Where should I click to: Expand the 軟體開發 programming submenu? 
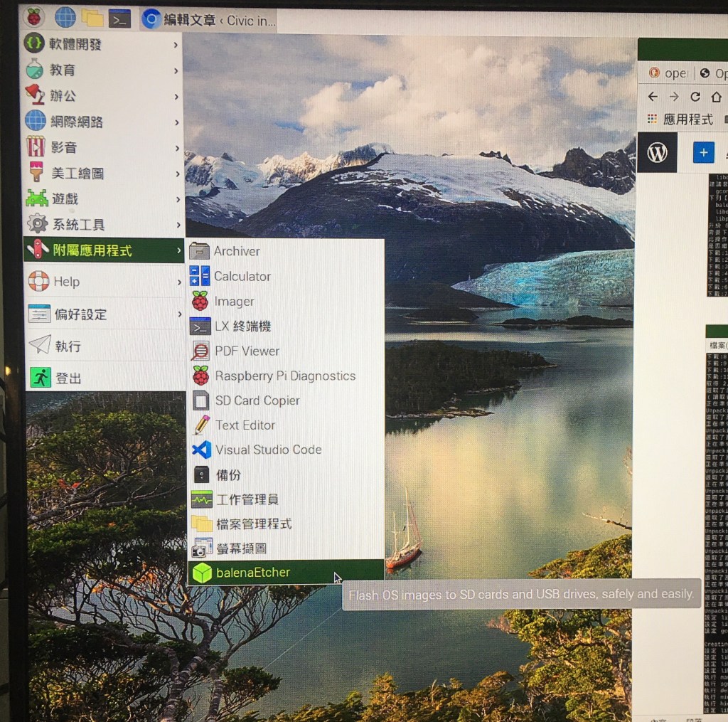point(76,44)
